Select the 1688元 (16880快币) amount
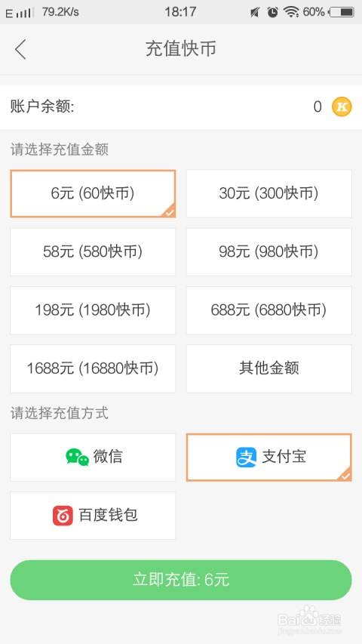Screen dimensions: 362x644 click(x=93, y=369)
